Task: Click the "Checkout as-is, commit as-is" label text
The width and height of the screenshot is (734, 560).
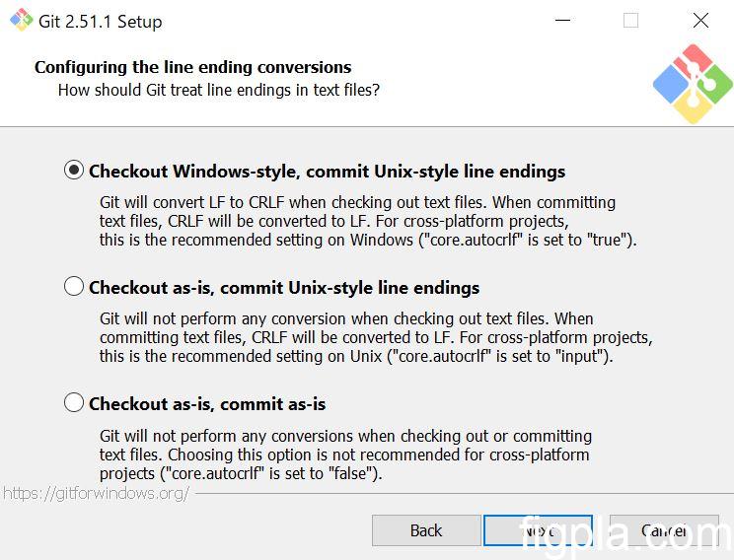Action: [207, 403]
